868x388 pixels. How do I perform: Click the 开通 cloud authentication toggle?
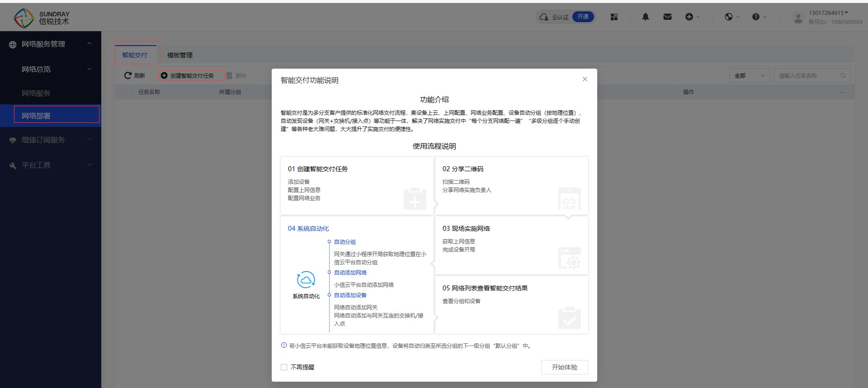coord(583,17)
